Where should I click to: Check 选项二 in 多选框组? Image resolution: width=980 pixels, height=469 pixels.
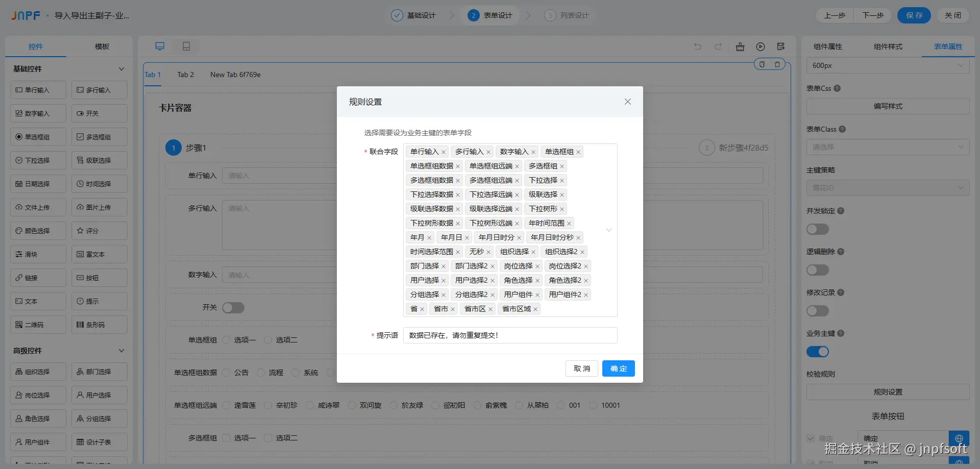point(268,438)
